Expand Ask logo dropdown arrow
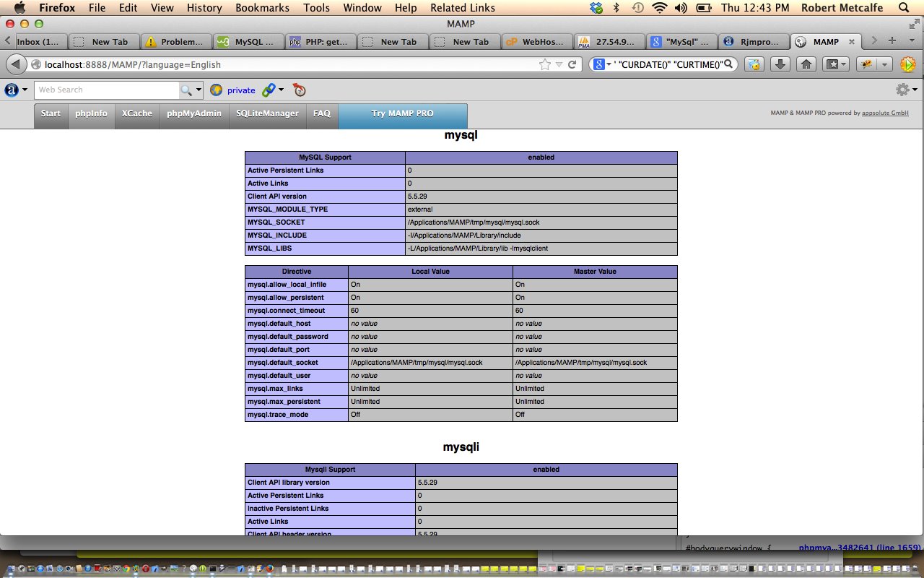Screen dimensions: 924x578 [25, 90]
